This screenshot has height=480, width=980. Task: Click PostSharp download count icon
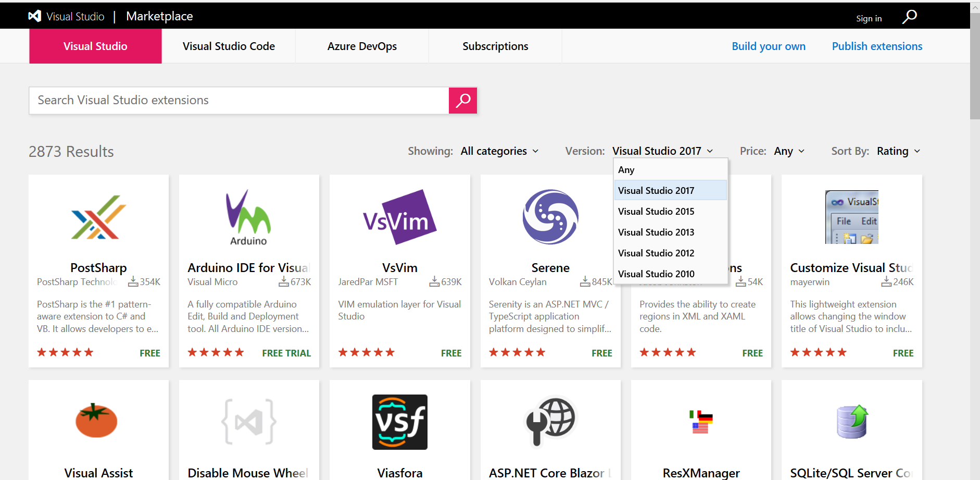[133, 281]
